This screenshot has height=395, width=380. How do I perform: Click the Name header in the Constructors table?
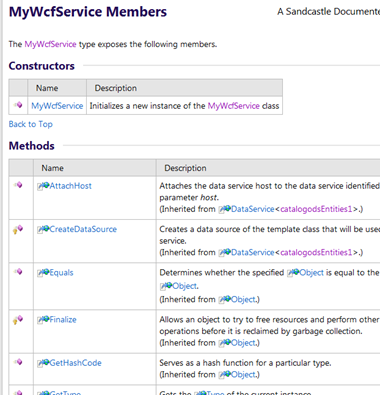point(47,88)
